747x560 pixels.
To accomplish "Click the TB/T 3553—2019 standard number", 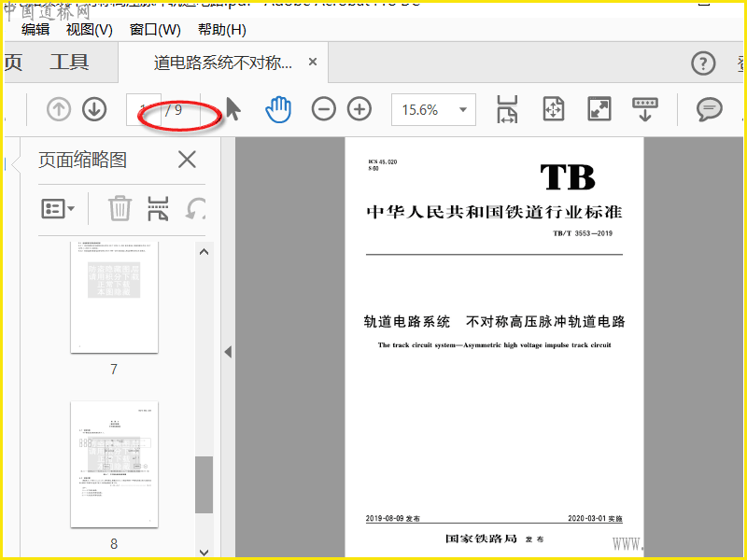I will coord(582,233).
